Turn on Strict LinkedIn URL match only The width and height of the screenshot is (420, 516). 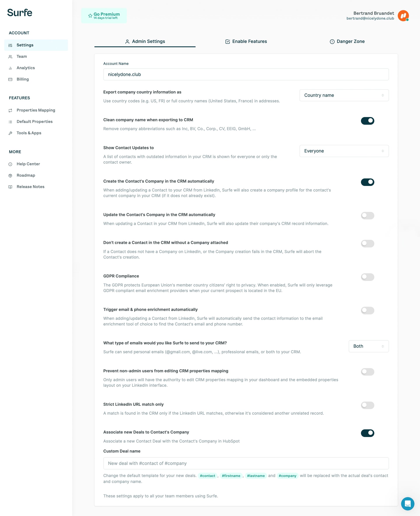coord(367,405)
